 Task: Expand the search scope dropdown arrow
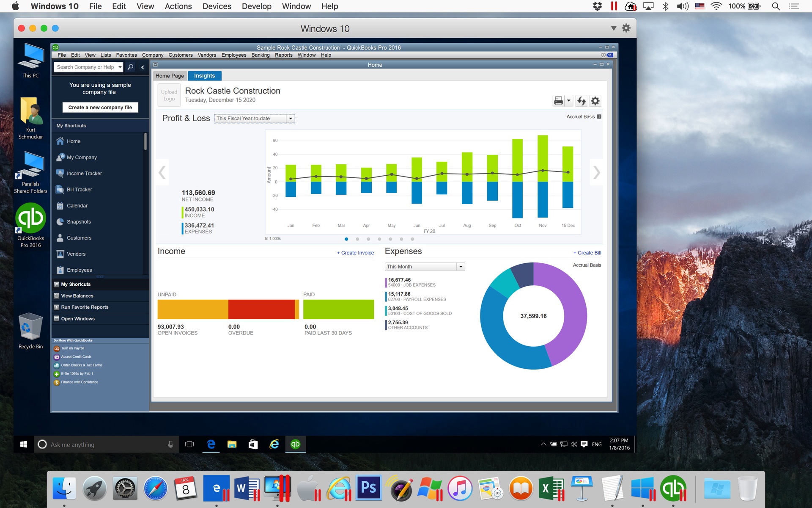coord(120,67)
